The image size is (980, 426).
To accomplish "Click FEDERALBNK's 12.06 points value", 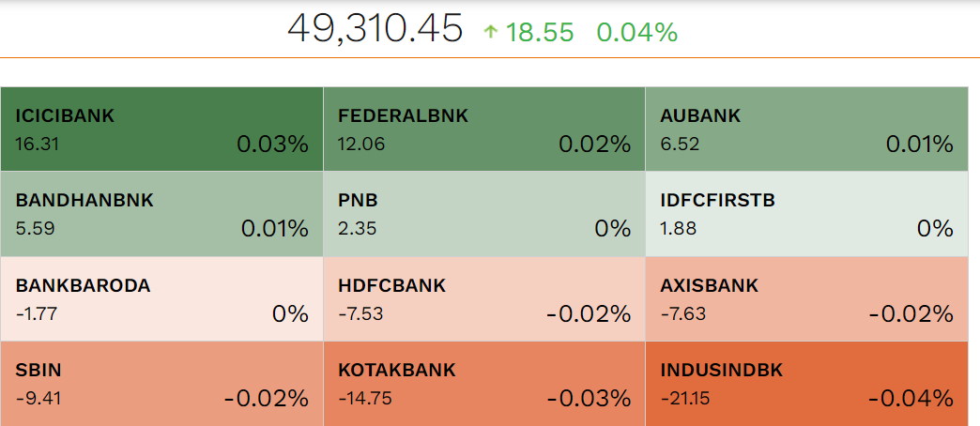I will pyautogui.click(x=361, y=145).
